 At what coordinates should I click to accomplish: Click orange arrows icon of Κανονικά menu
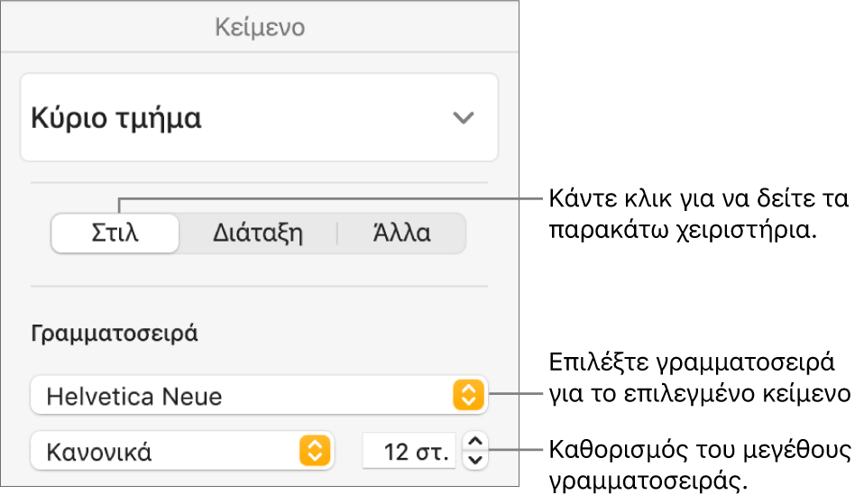[x=314, y=450]
